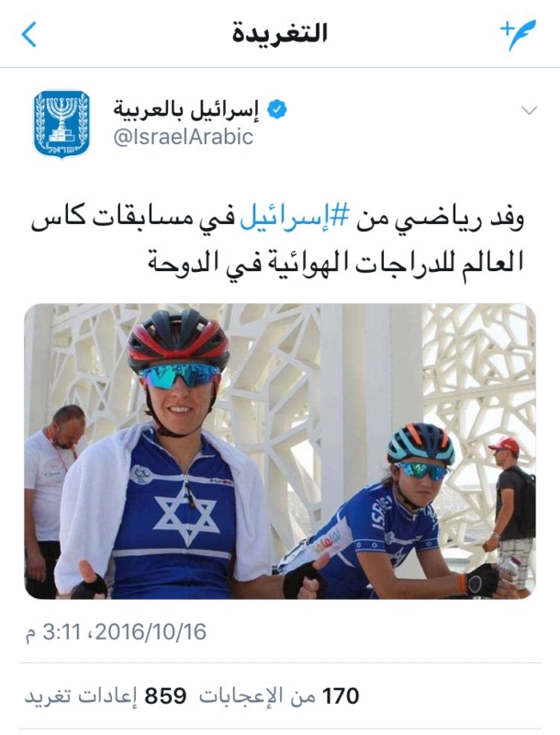Tap the cyclist with teal helmet in photo
The height and width of the screenshot is (735, 560).
point(403,511)
